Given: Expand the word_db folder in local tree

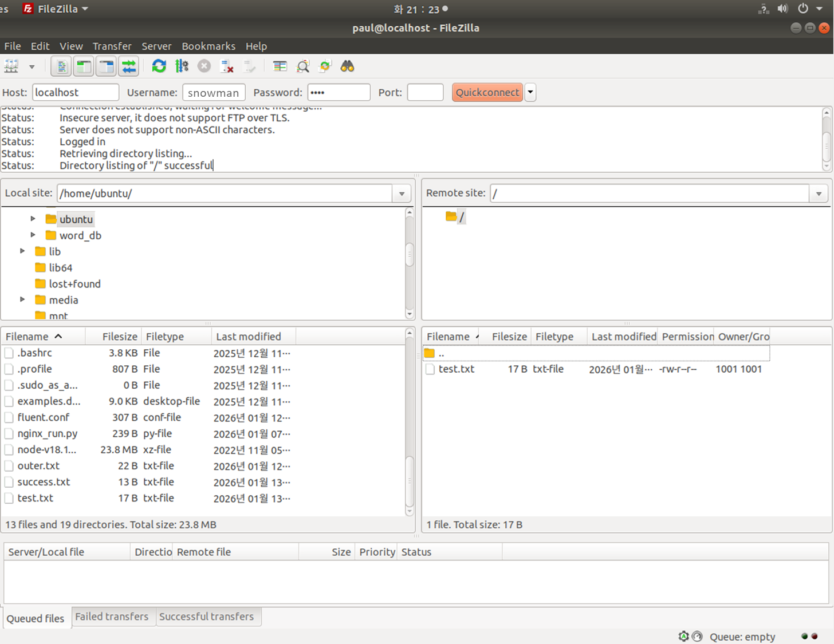Looking at the screenshot, I should 33,235.
